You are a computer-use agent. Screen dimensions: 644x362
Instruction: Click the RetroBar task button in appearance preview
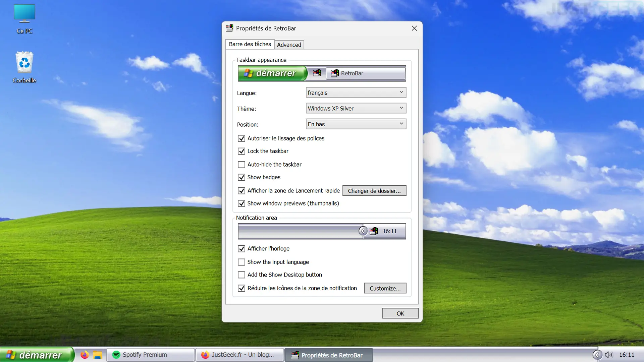365,73
